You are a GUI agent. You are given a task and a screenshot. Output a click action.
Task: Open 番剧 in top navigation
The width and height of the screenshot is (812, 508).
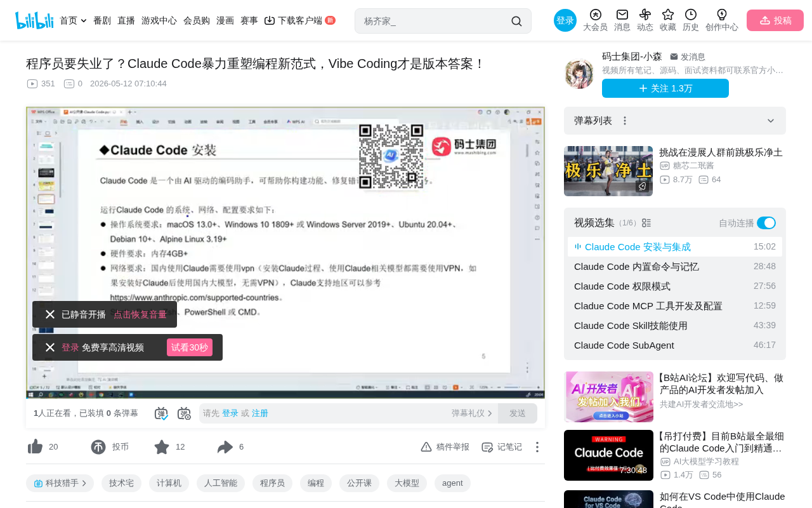[x=102, y=20]
